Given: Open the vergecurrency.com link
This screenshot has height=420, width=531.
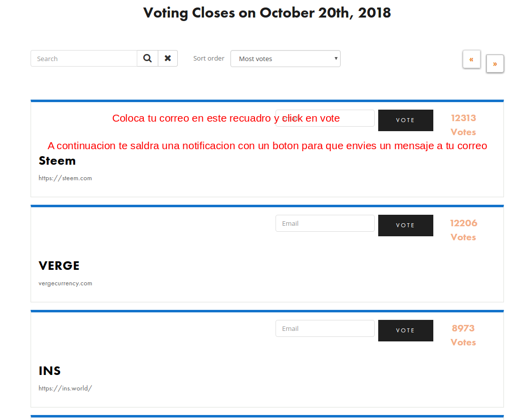Looking at the screenshot, I should click(x=65, y=283).
